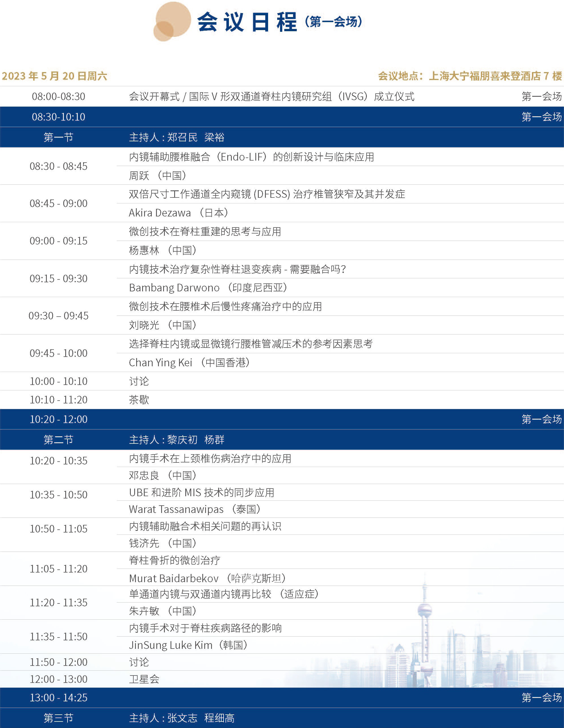Click 主持人:张文志 程细高
The height and width of the screenshot is (728, 564).
(x=182, y=718)
